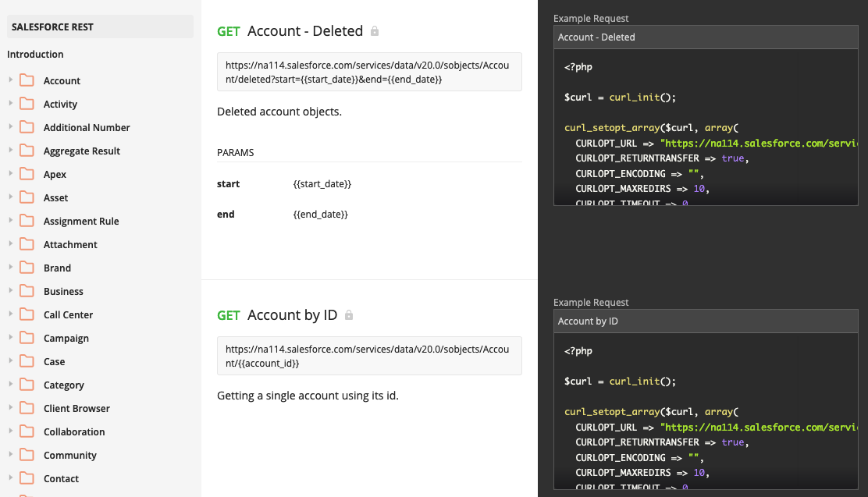
Task: Expand the Assignment Rule folder arrow
Action: 10,220
